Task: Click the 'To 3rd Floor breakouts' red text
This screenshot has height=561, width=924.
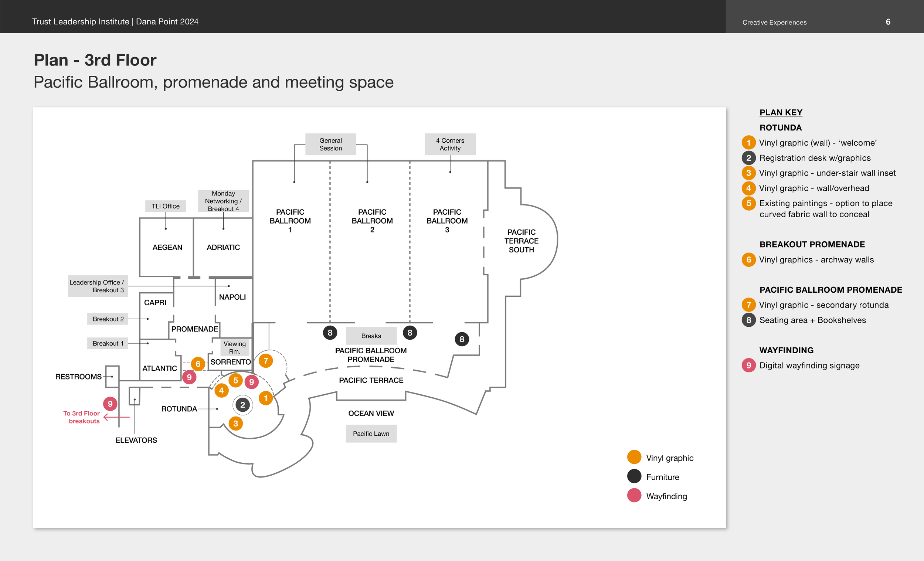Action: (82, 417)
